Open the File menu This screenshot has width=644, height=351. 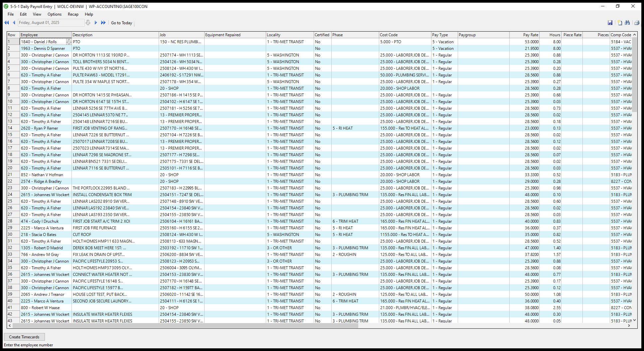point(11,14)
